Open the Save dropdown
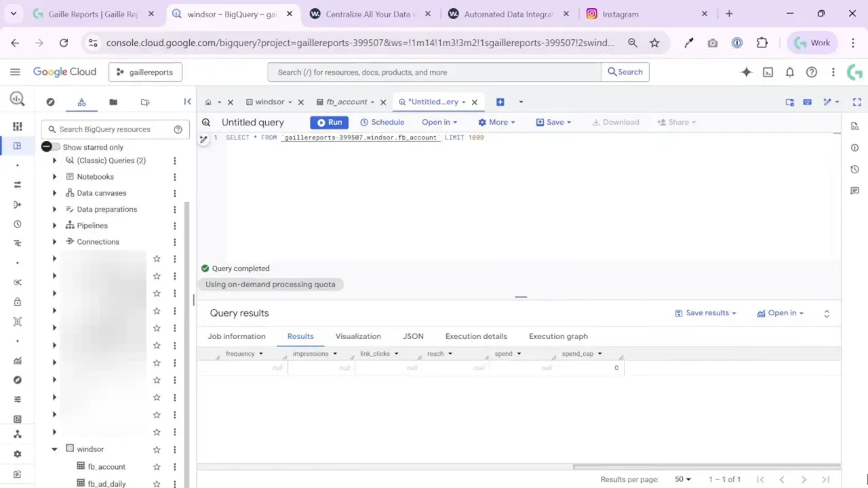This screenshot has height=488, width=868. coord(553,122)
